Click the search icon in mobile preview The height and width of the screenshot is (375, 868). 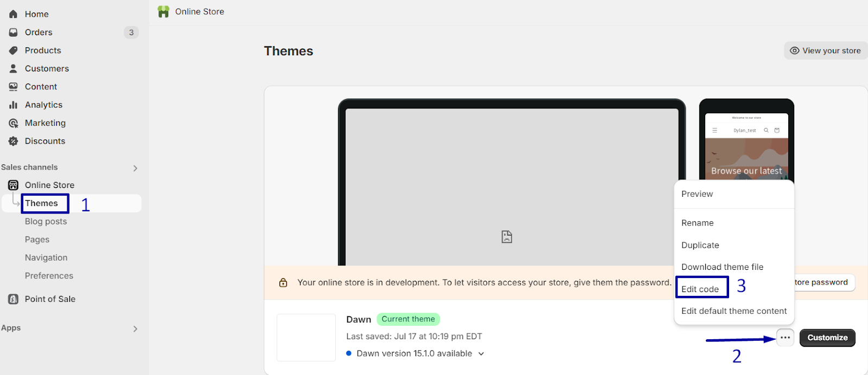pyautogui.click(x=766, y=131)
